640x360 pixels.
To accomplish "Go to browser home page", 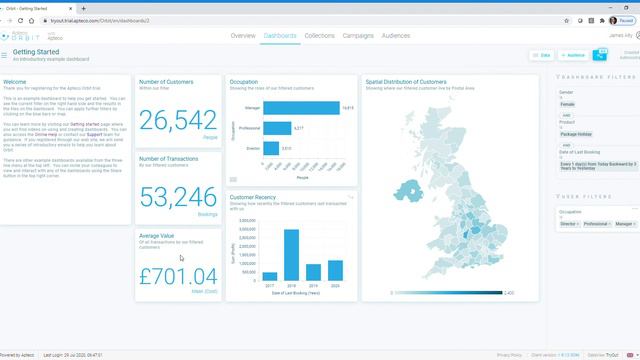I will (31, 20).
